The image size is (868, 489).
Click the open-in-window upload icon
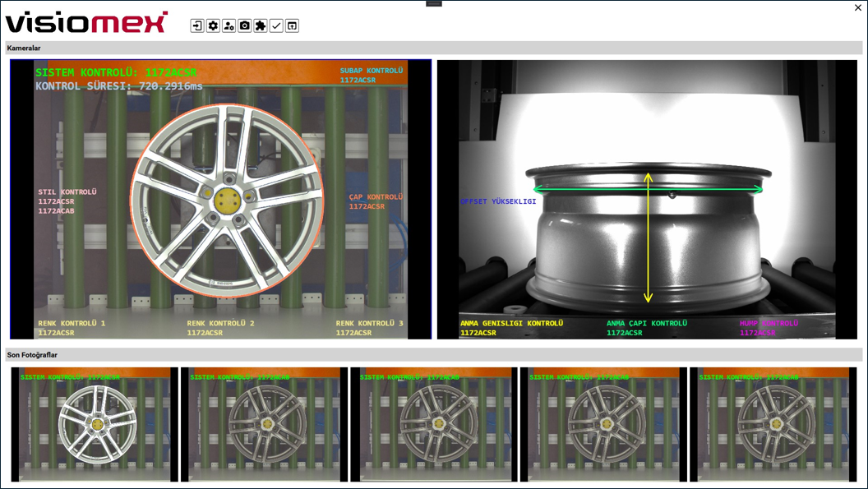[292, 25]
